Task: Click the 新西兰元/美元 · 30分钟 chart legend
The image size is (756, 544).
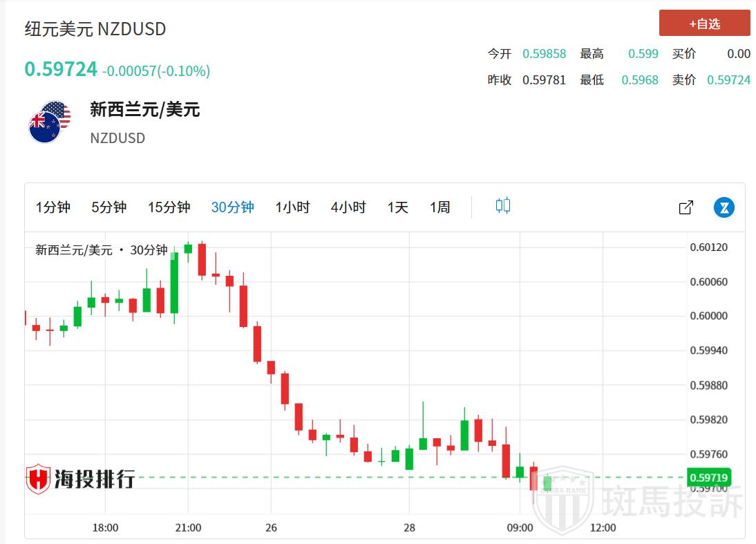Action: (x=102, y=250)
